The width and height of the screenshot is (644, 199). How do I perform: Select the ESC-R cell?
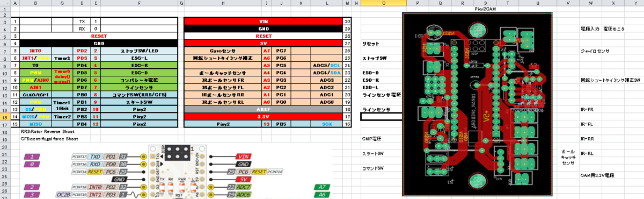[138, 65]
